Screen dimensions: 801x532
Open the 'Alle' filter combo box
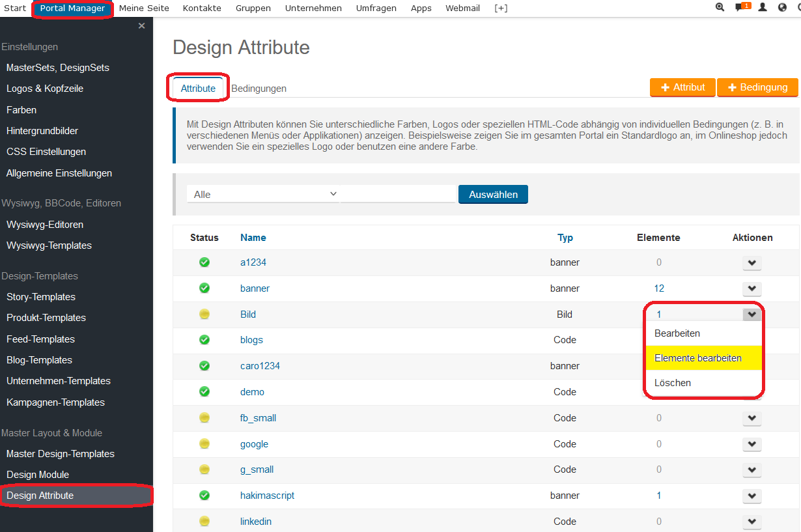(263, 194)
